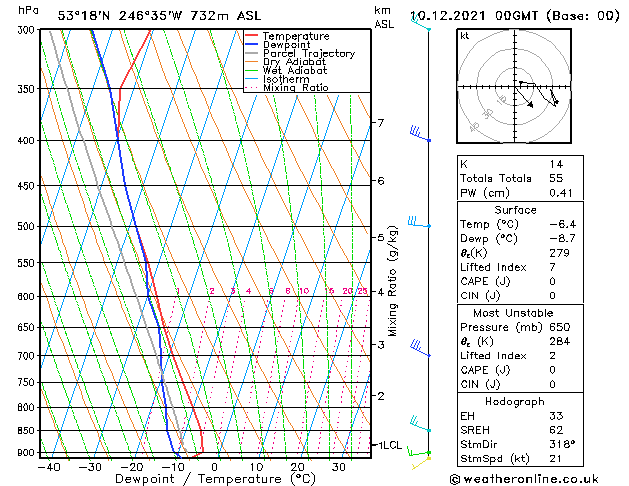Click the surface Dewp value -8.7
Image resolution: width=629 pixels, height=486 pixels.
tap(562, 239)
